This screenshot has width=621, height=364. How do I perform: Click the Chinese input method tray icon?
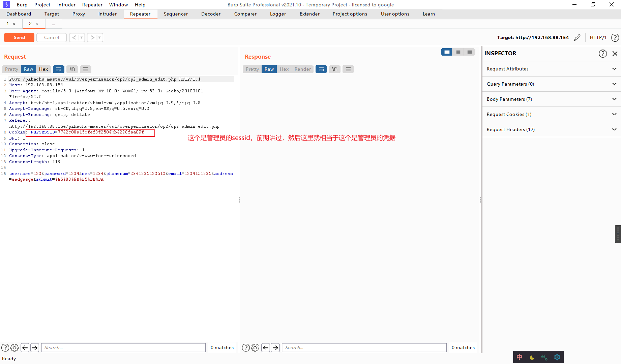coord(520,357)
